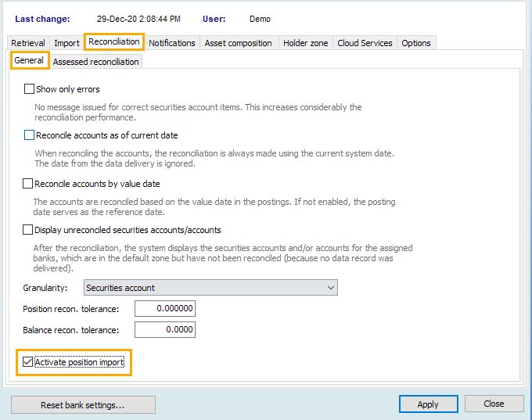
Task: Click the Balance recon. tolerance field
Action: coord(164,330)
